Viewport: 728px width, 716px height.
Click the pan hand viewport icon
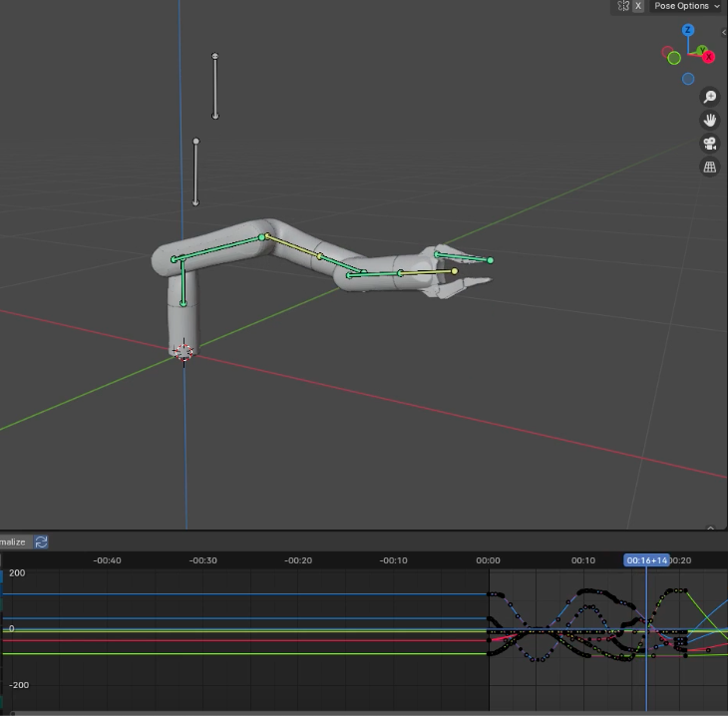coord(709,121)
